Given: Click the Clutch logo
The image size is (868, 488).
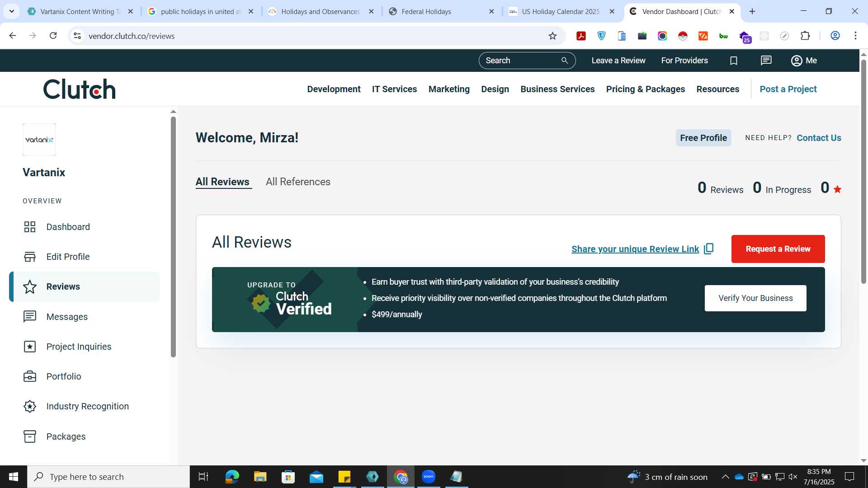Looking at the screenshot, I should [80, 89].
